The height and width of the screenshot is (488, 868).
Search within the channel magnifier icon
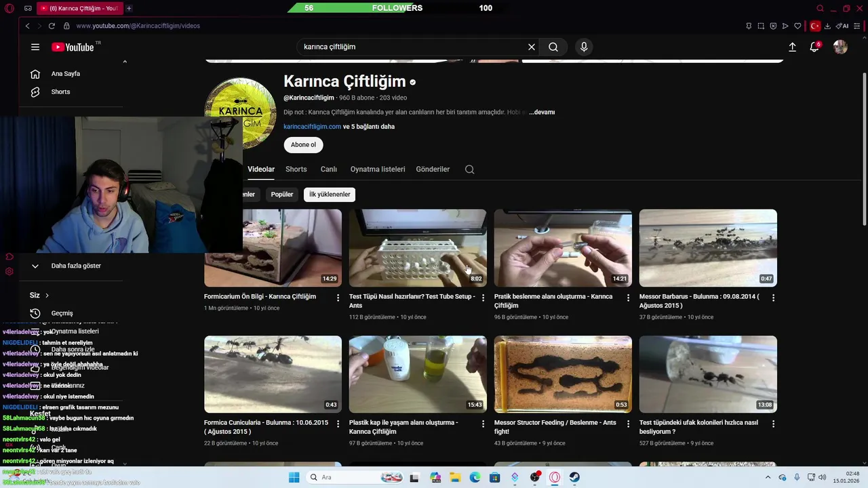[x=469, y=169]
